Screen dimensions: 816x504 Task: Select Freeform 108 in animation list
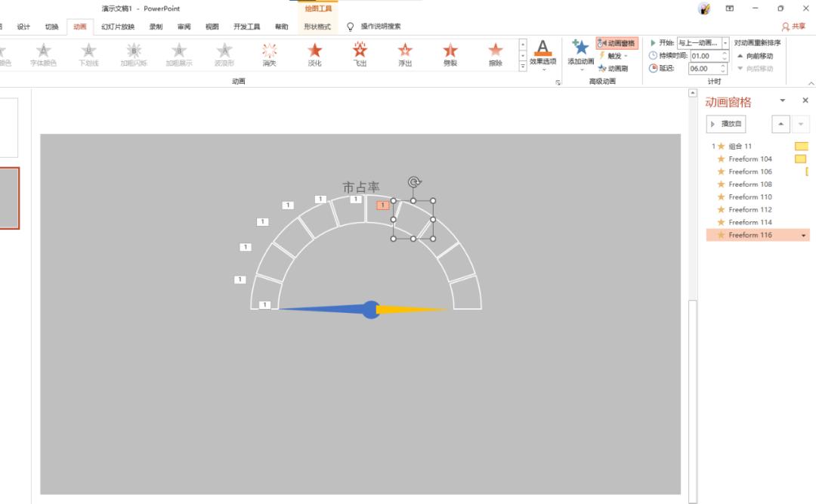(750, 184)
